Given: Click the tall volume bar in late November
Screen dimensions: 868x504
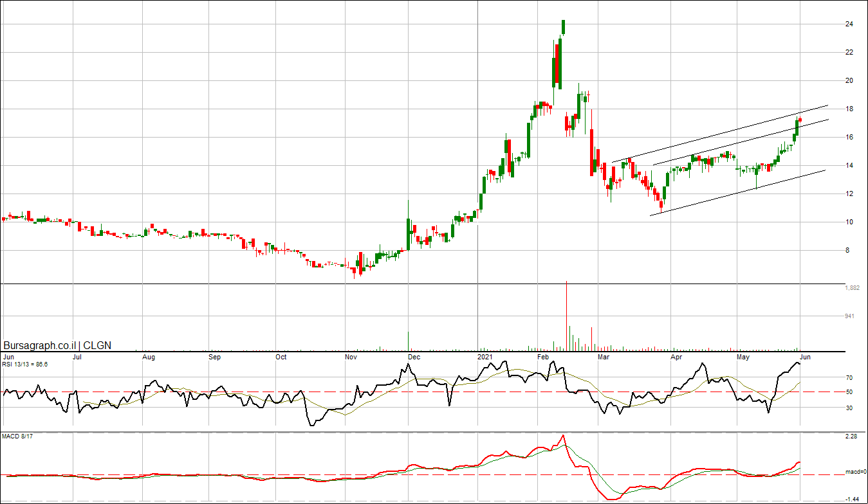Looking at the screenshot, I should point(408,341).
